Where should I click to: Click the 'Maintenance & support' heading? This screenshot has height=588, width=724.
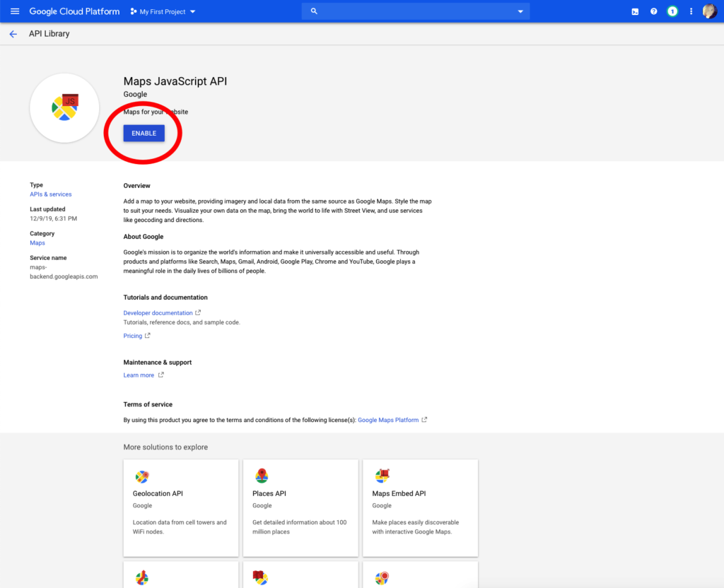pos(158,363)
